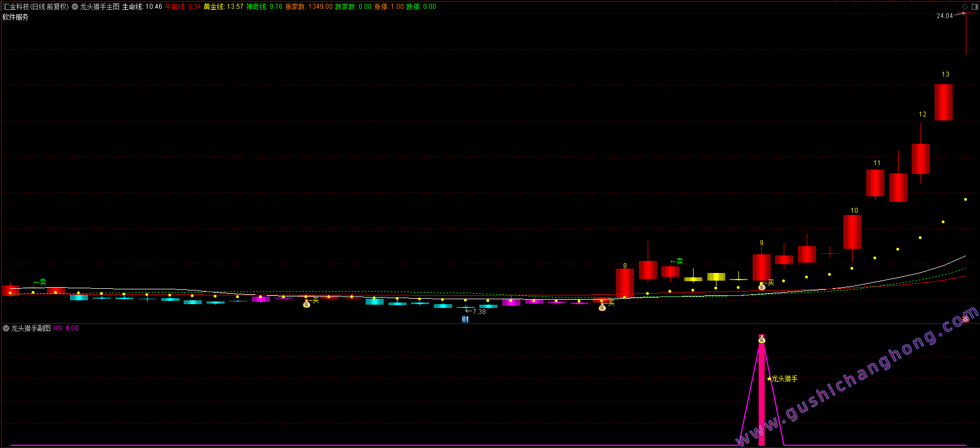Viewport: 980px width, 448px height.
Task: Click the limit-up candle numbered 13
Action: tap(943, 102)
